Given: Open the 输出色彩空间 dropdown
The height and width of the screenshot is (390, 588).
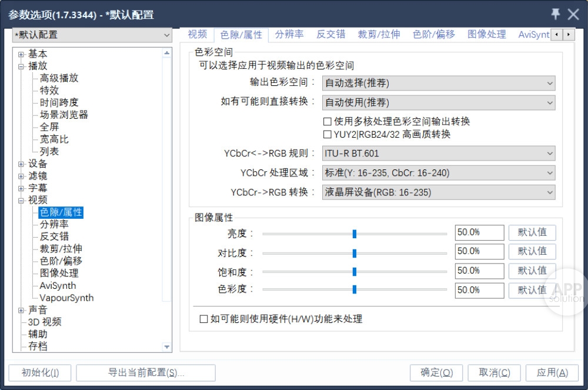Looking at the screenshot, I should [x=438, y=84].
